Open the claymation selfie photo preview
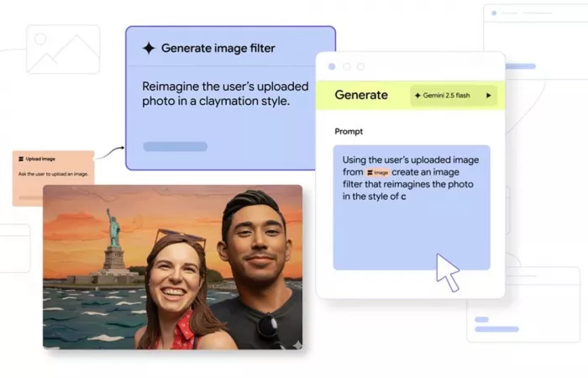 pyautogui.click(x=172, y=266)
